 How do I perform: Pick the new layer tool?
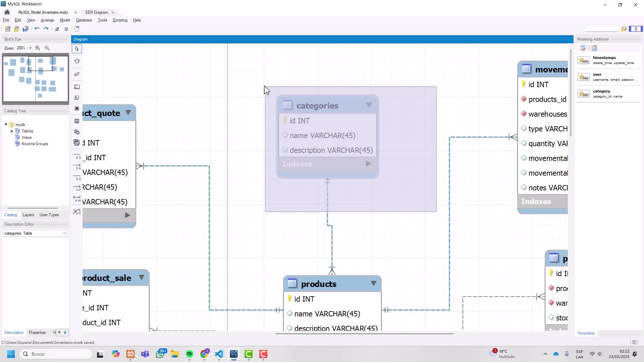(77, 87)
